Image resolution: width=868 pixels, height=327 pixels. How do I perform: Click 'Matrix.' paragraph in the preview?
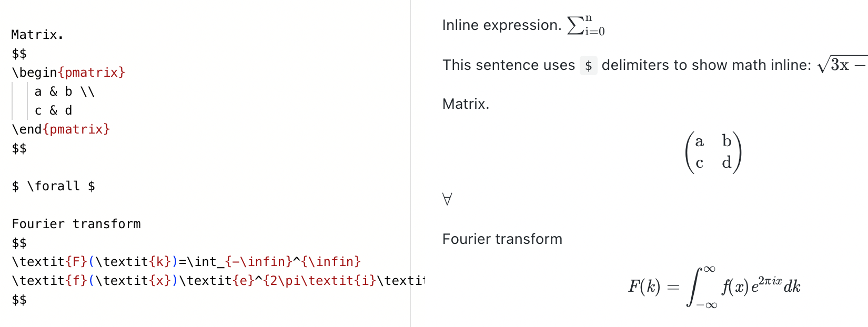tap(466, 104)
